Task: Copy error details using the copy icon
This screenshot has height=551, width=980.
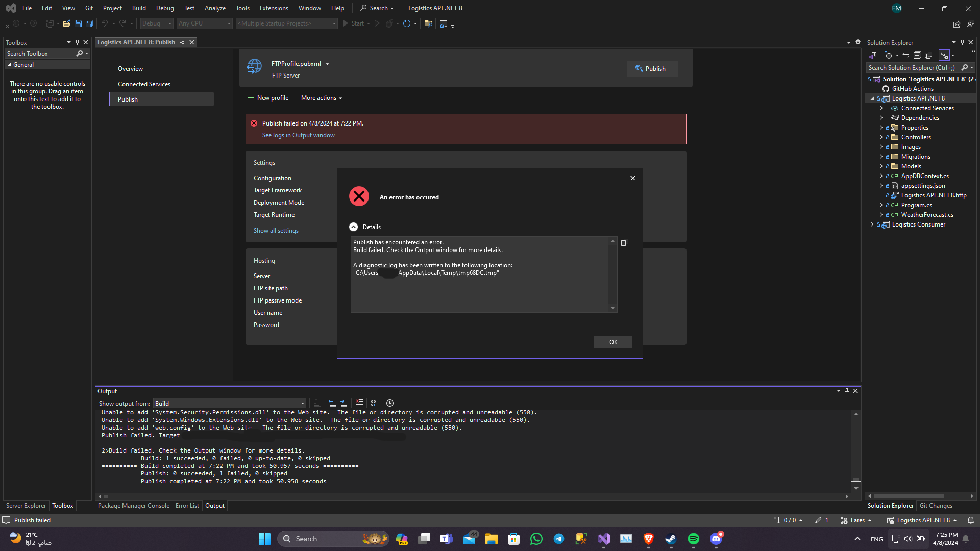Action: coord(624,243)
